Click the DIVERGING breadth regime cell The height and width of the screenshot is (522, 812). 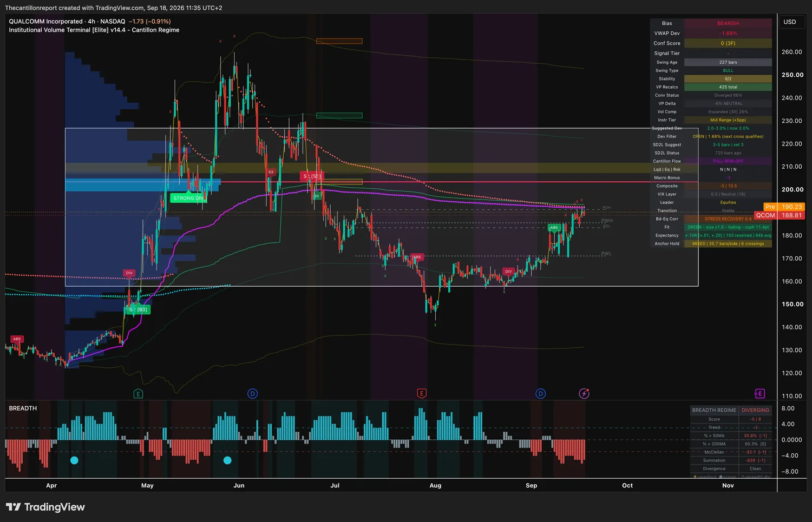click(x=755, y=410)
